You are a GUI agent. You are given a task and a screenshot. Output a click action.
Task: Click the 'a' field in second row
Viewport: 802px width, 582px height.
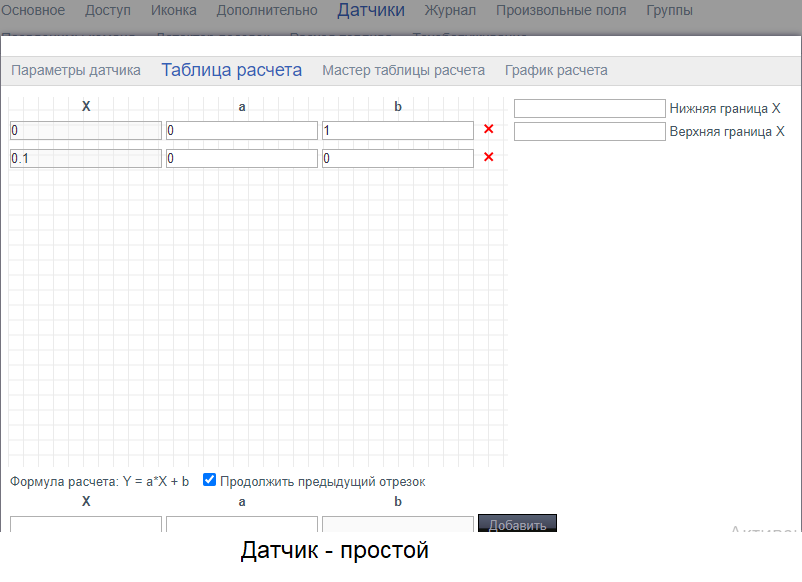point(241,158)
